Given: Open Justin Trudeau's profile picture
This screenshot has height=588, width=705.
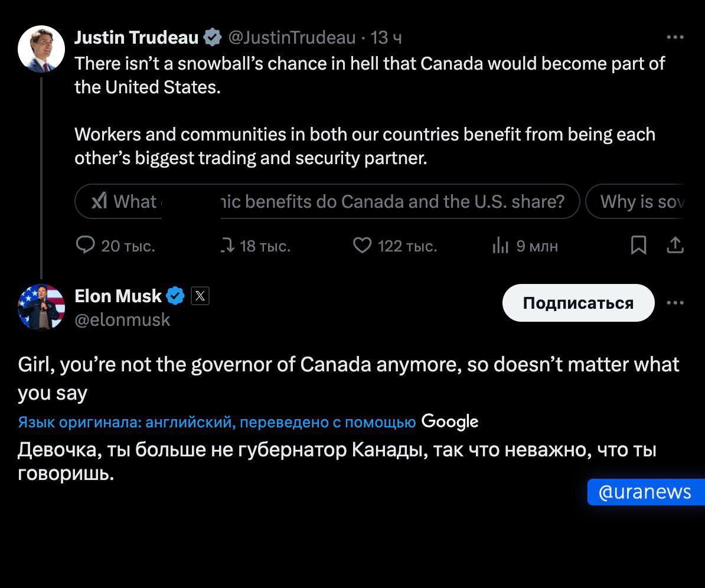Looking at the screenshot, I should 41,48.
